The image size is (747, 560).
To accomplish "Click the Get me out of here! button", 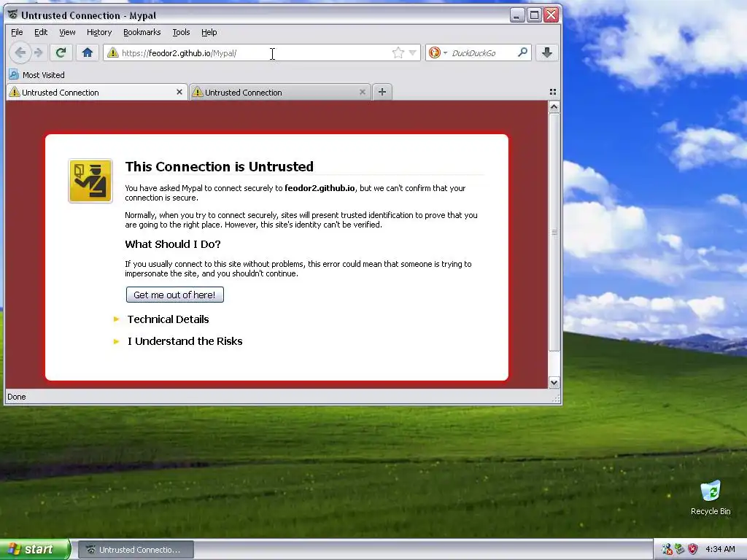I will coord(175,295).
